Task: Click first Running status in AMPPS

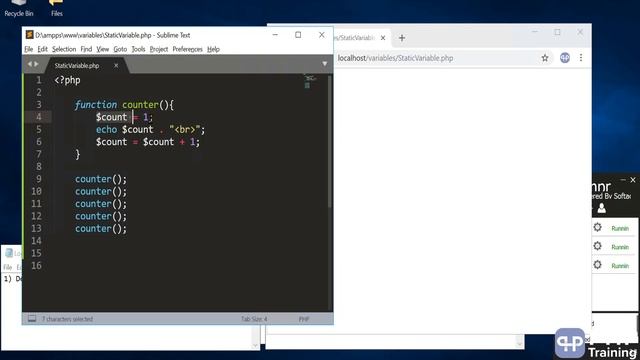Action: [620, 229]
